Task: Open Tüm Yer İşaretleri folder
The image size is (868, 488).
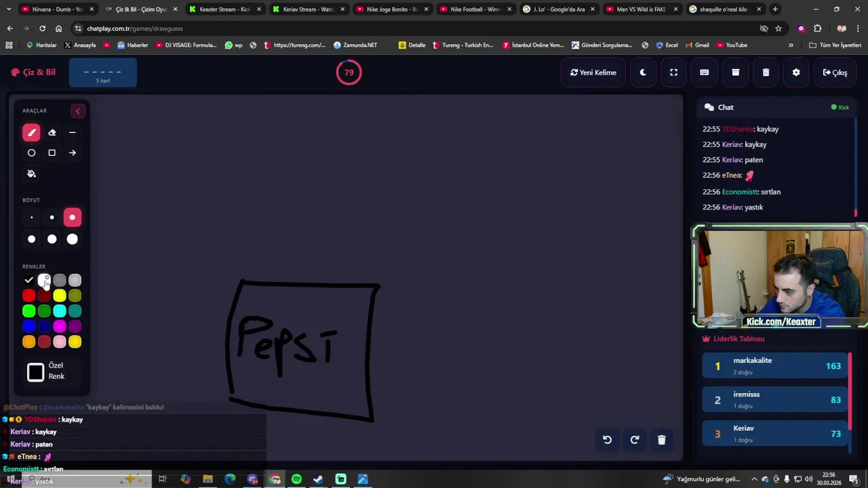Action: pos(835,45)
